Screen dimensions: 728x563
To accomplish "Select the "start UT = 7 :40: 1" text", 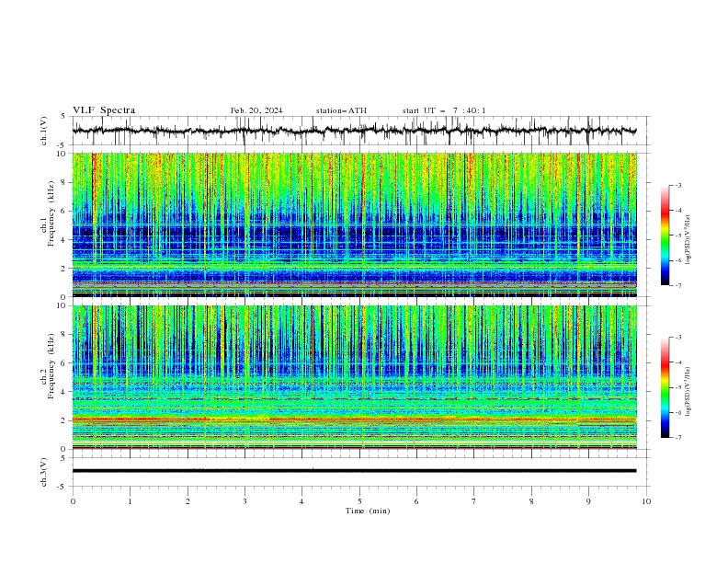I will pyautogui.click(x=444, y=110).
